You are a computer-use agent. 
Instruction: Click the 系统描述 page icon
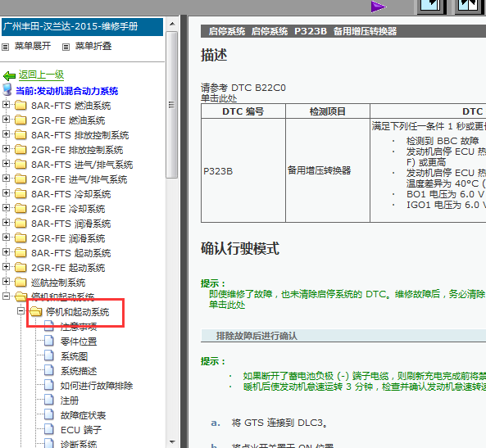49,370
